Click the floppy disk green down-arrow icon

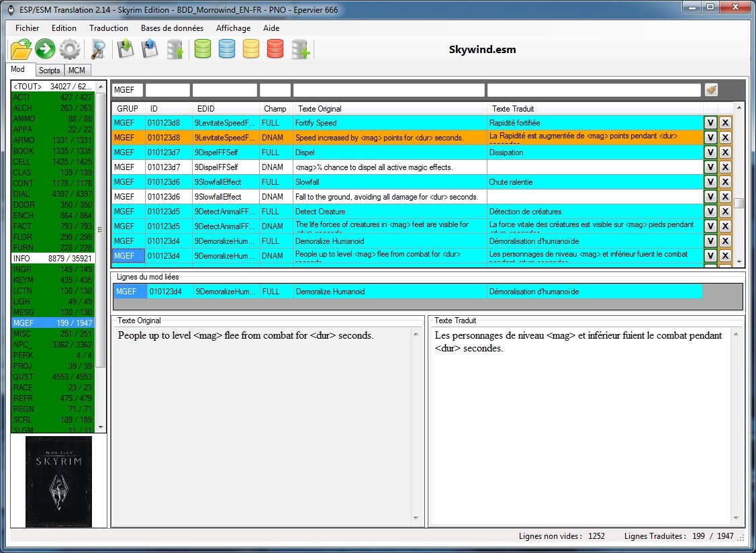(x=126, y=49)
